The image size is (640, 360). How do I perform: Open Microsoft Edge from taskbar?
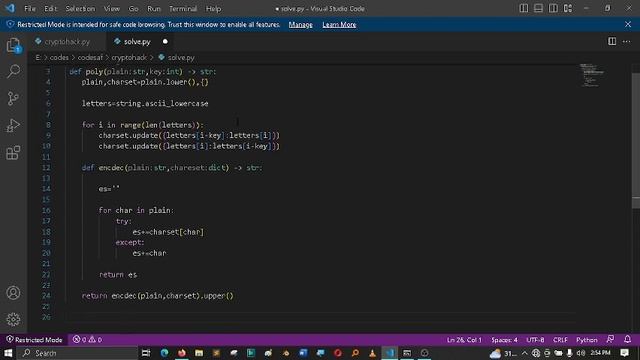(x=164, y=353)
